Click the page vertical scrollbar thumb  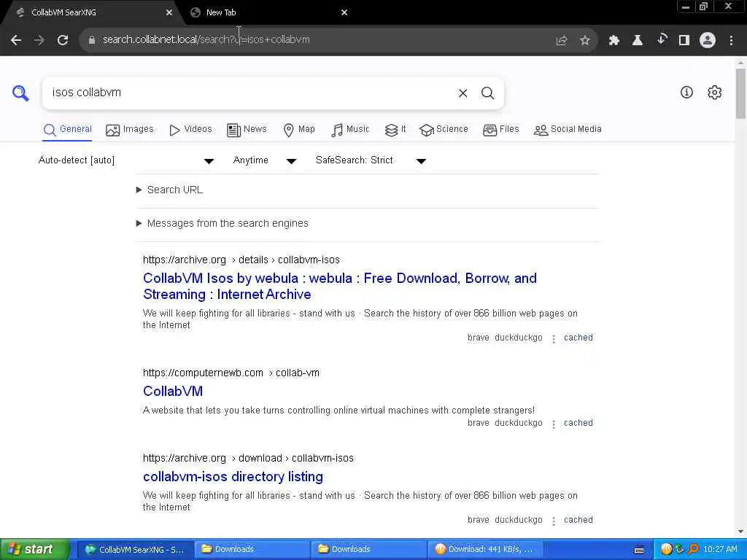[740, 93]
